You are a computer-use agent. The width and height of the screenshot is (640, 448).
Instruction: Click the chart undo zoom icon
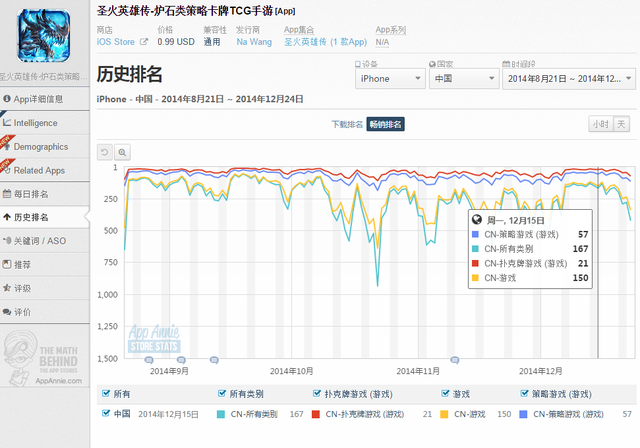click(105, 152)
